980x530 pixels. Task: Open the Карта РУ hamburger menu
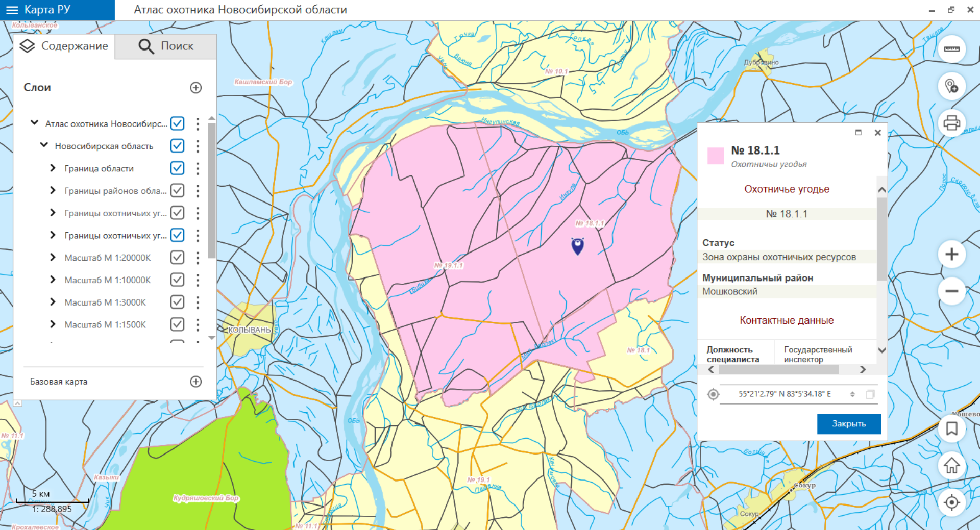12,10
